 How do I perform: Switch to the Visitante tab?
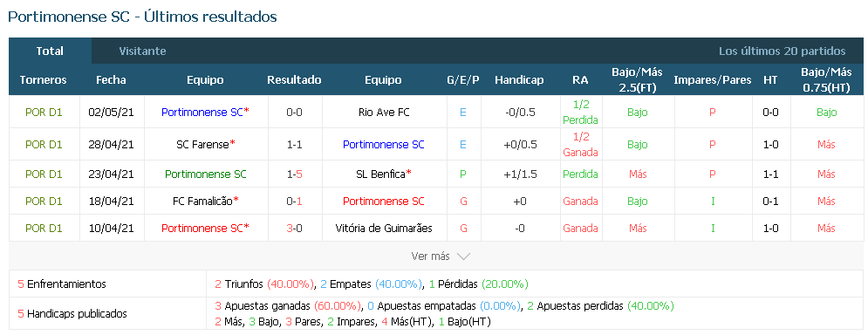pos(142,51)
